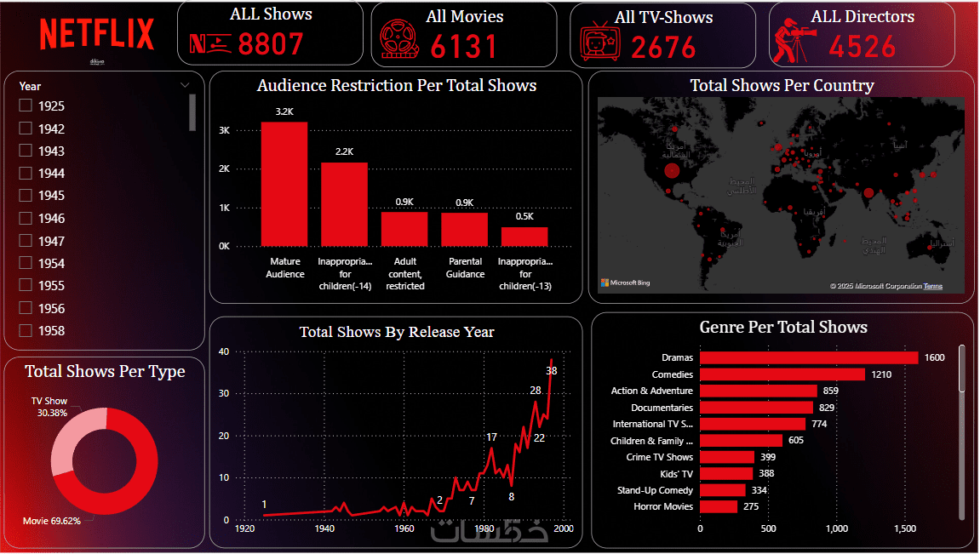Tick the 1946 year checkbox
980x554 pixels.
(x=26, y=218)
